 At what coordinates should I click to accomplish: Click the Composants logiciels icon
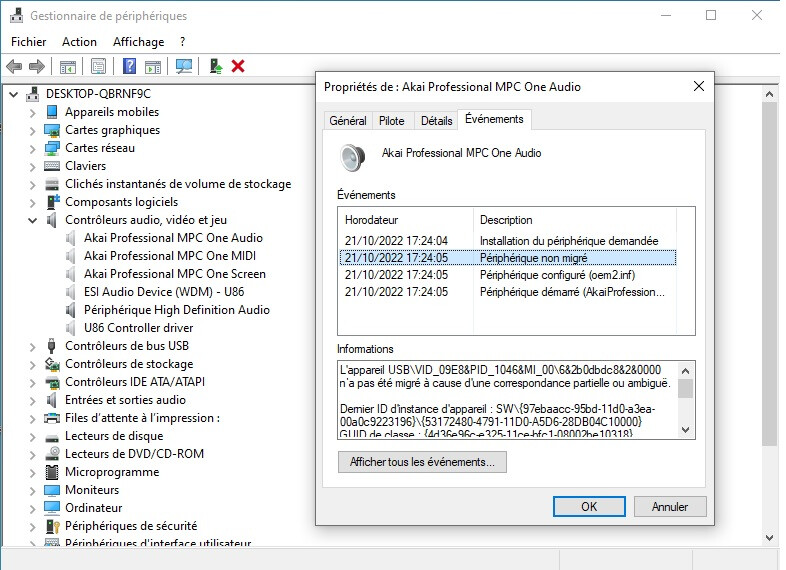tap(53, 202)
